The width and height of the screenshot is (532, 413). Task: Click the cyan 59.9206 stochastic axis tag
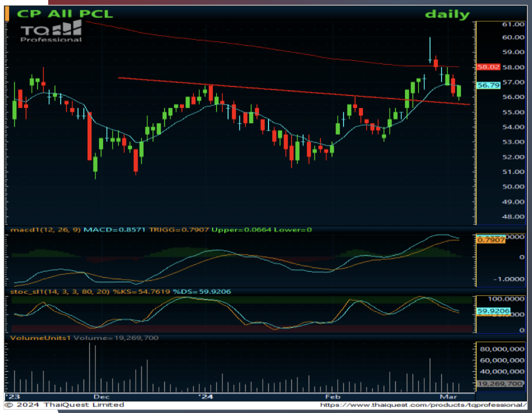point(493,311)
